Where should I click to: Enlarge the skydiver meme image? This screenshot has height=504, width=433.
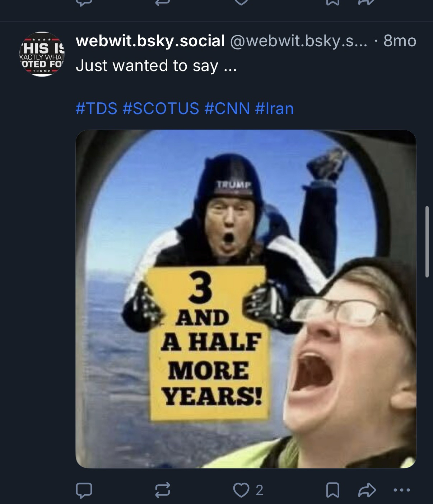pyautogui.click(x=246, y=299)
